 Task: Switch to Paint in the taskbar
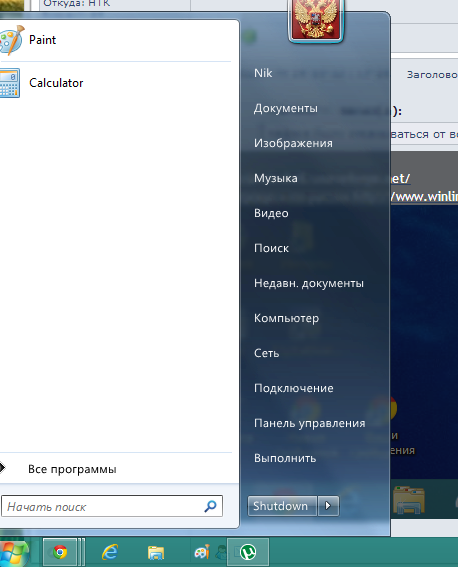202,552
